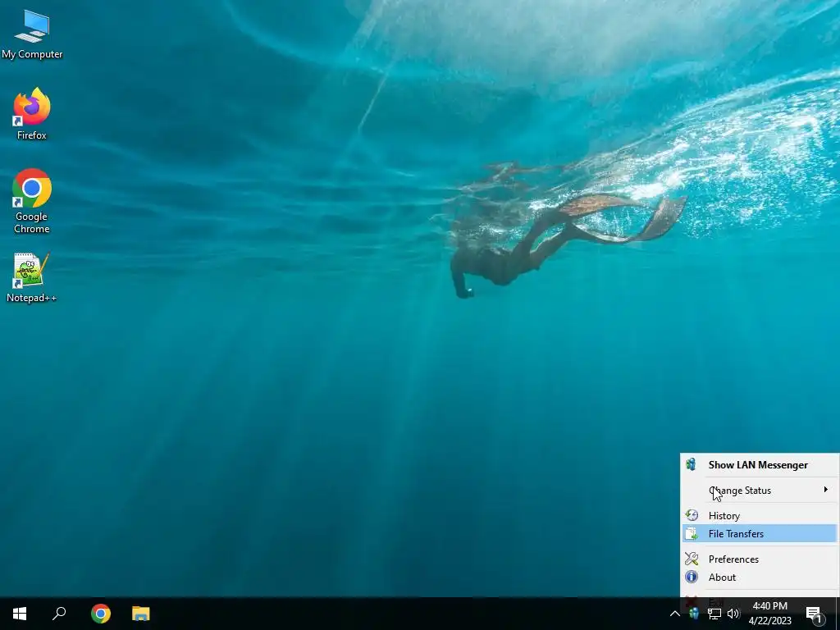The width and height of the screenshot is (840, 630).
Task: Show hidden tray icons chevron
Action: click(x=675, y=614)
